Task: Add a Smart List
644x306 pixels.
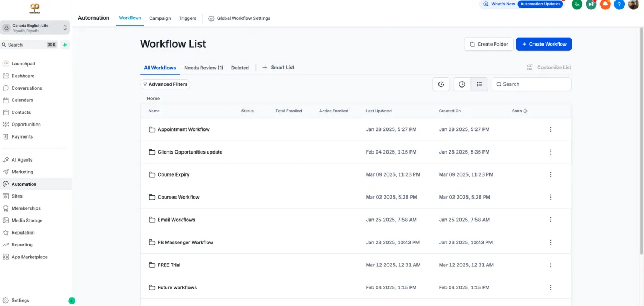Action: 278,68
